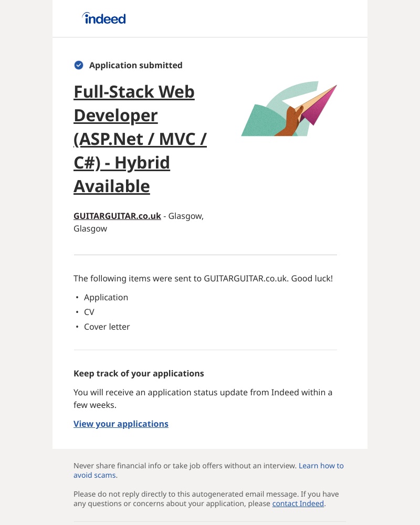
Task: Click the blue checkmark submission icon
Action: coord(78,65)
